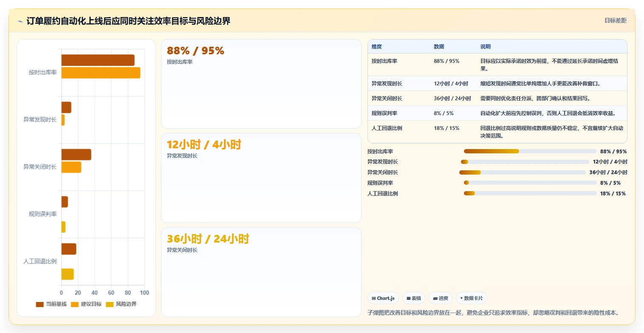Click the 按时出库率 chart axis label
This screenshot has height=333, width=644.
pos(42,73)
